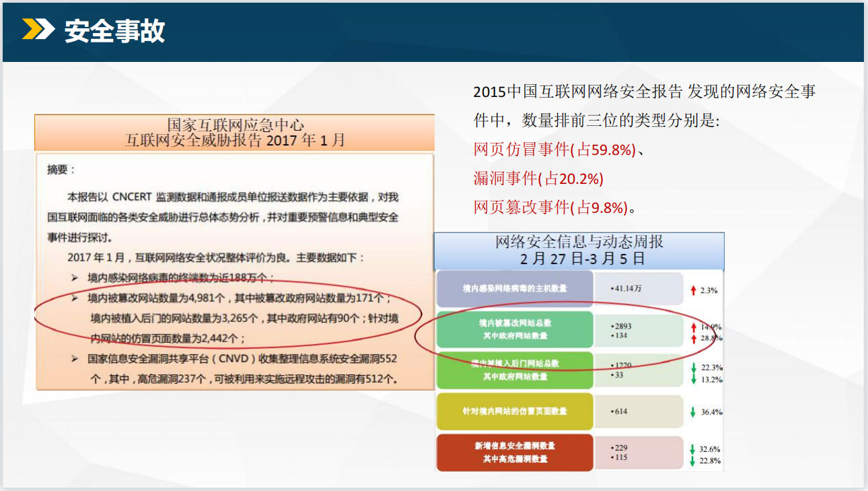Screen dimensions: 868x491
Task: Click the red up arrow beside 2.3%
Action: (x=692, y=291)
